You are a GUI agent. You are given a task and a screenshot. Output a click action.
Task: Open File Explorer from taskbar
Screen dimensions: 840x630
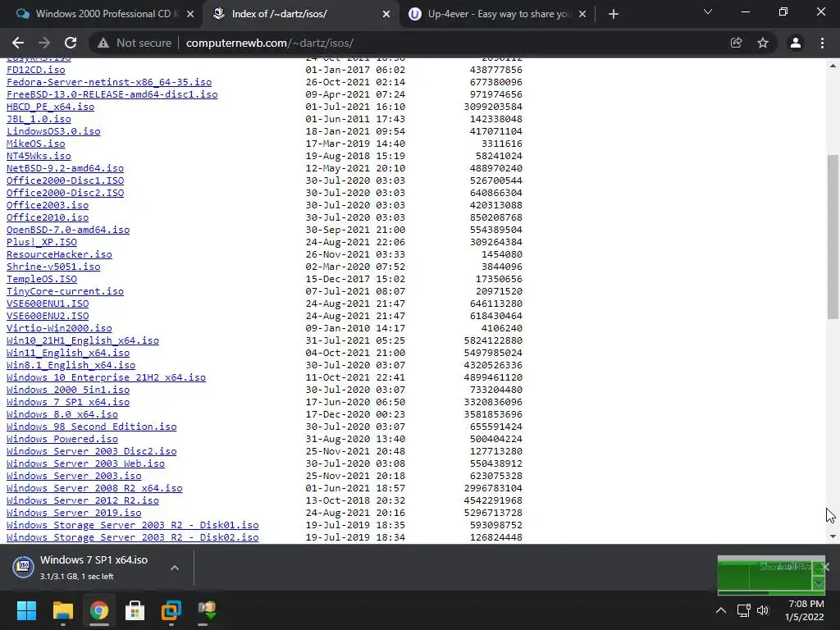[62, 610]
